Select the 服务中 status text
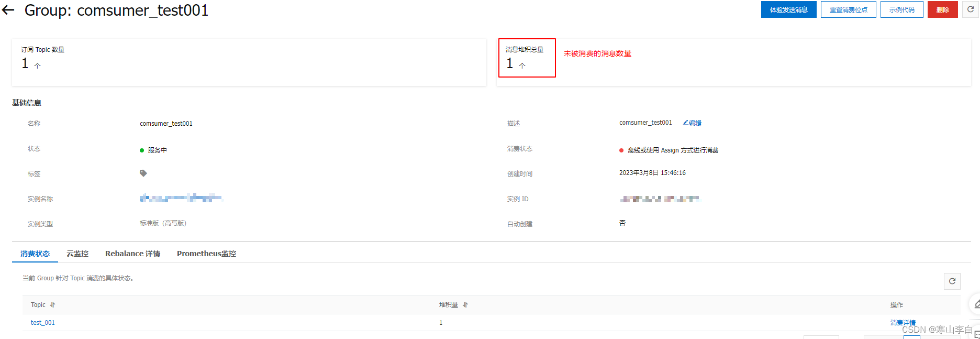The width and height of the screenshot is (980, 339). pyautogui.click(x=158, y=150)
